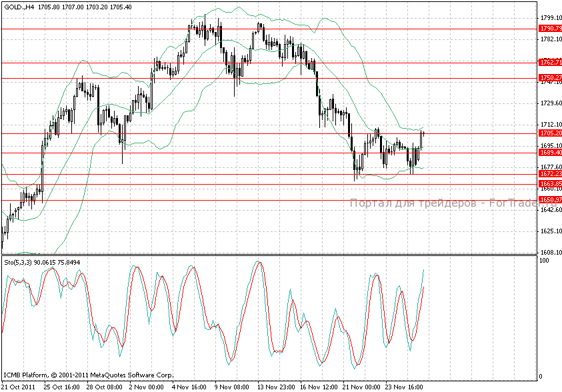Image resolution: width=562 pixels, height=392 pixels.
Task: Click the 1790.79 red price label
Action: (550, 29)
